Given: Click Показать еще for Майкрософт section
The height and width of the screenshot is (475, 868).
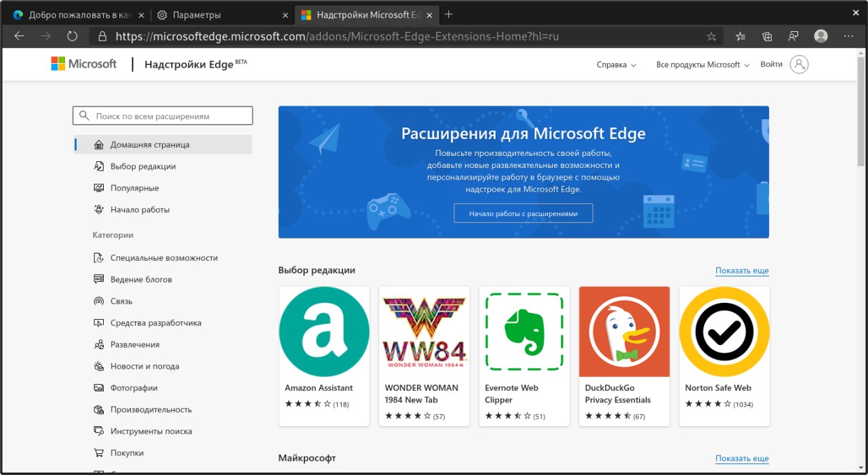Looking at the screenshot, I should (742, 458).
